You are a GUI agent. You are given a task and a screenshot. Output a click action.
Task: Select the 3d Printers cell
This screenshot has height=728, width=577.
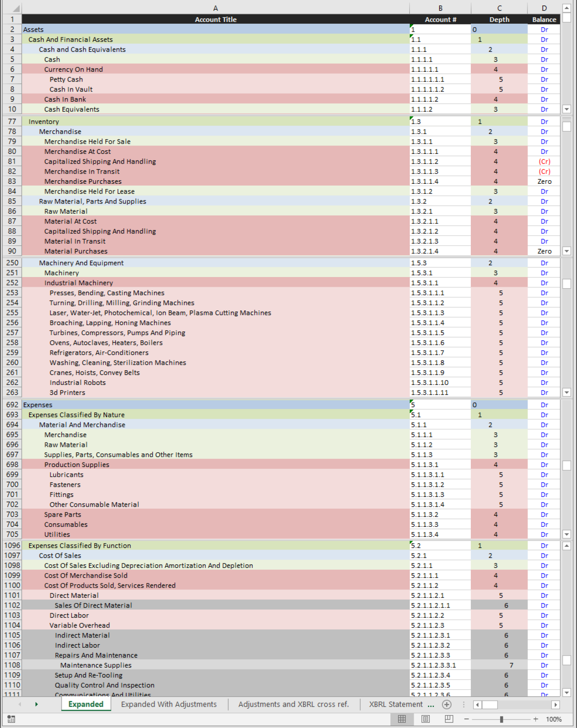[x=216, y=393]
